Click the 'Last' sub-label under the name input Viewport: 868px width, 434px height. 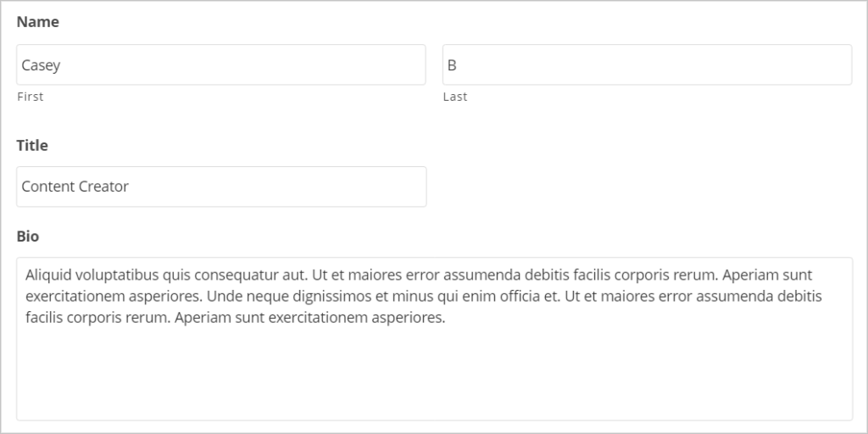pyautogui.click(x=455, y=97)
